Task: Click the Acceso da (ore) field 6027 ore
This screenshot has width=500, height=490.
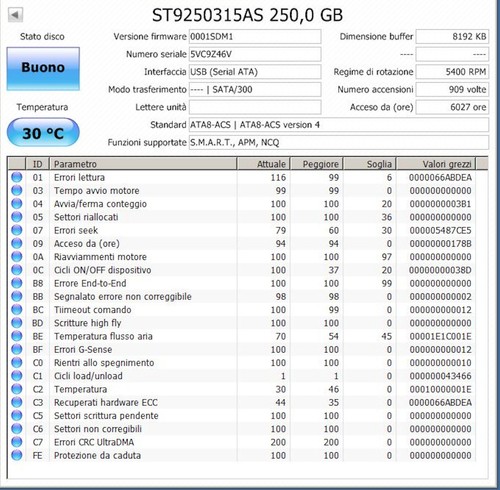Action: pos(452,107)
